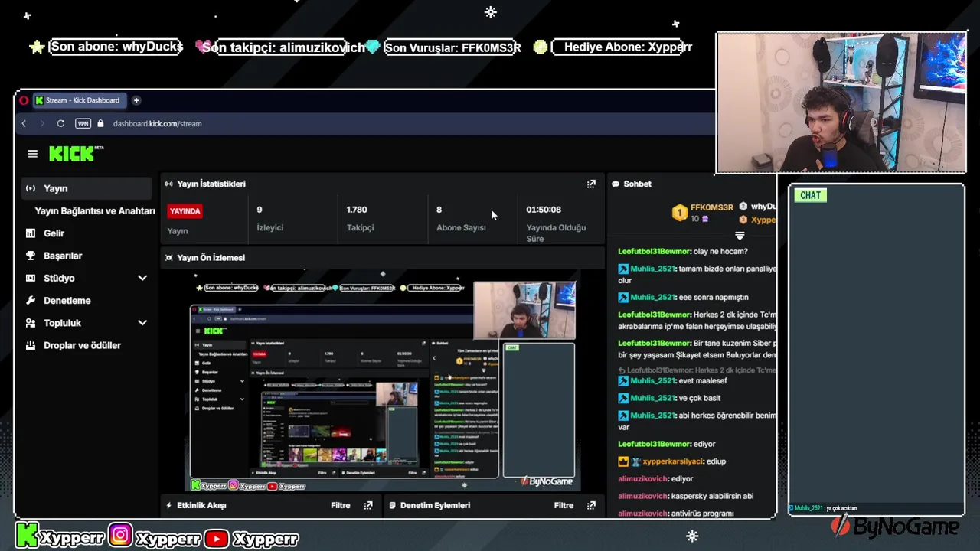Click the 'Denetim Eylemleri' panel title

435,505
